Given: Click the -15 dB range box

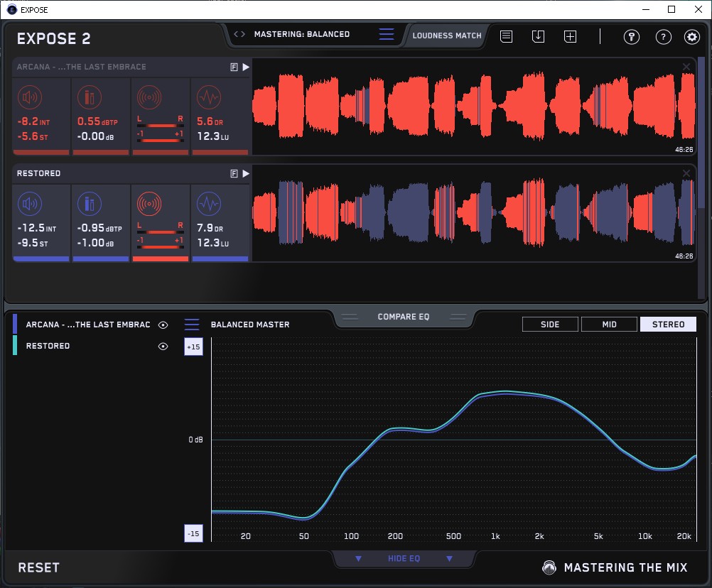Looking at the screenshot, I should tap(193, 533).
